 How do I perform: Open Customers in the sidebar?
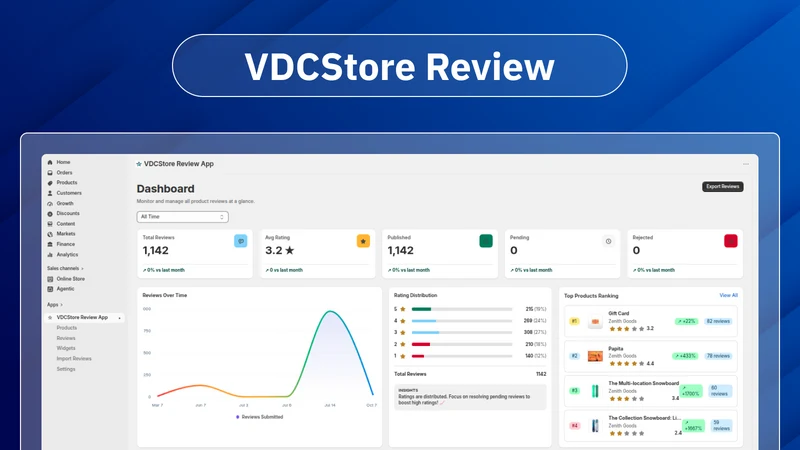(69, 193)
